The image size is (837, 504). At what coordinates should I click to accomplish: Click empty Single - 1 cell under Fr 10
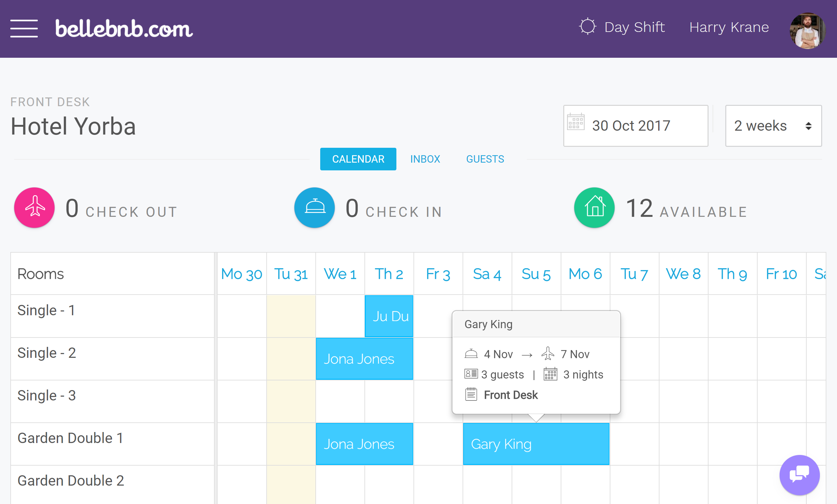tap(781, 316)
